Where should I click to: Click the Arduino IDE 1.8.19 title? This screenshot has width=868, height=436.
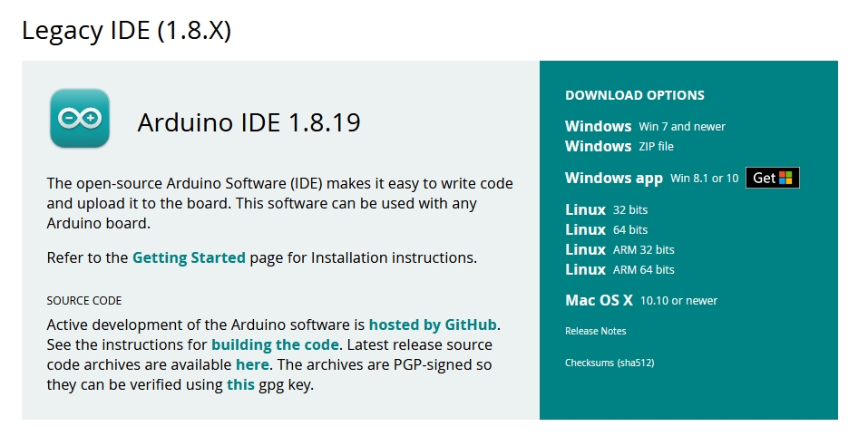click(249, 122)
